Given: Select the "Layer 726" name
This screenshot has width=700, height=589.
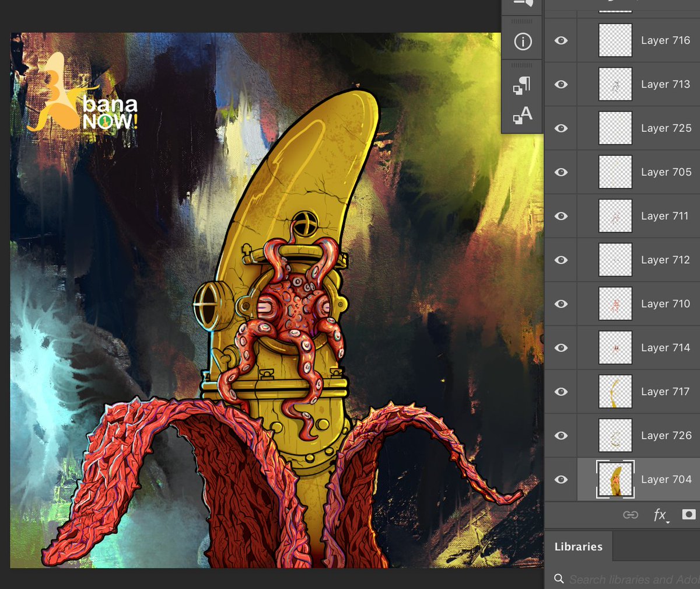Looking at the screenshot, I should pos(666,435).
